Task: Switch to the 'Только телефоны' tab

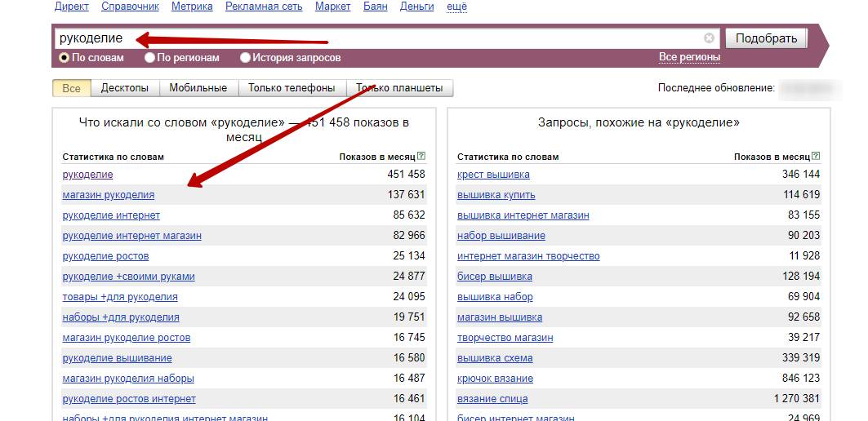Action: pyautogui.click(x=292, y=88)
